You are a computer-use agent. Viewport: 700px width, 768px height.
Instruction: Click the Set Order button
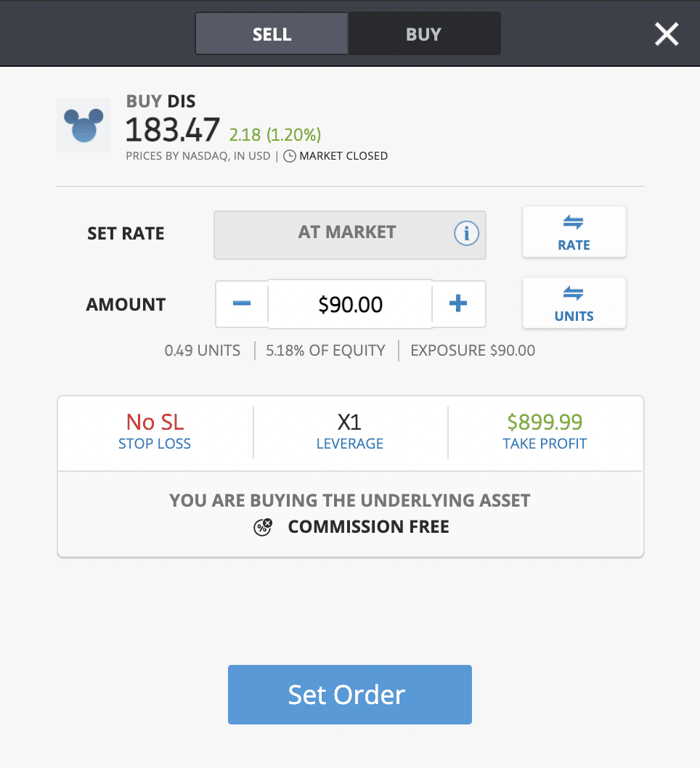pos(350,695)
